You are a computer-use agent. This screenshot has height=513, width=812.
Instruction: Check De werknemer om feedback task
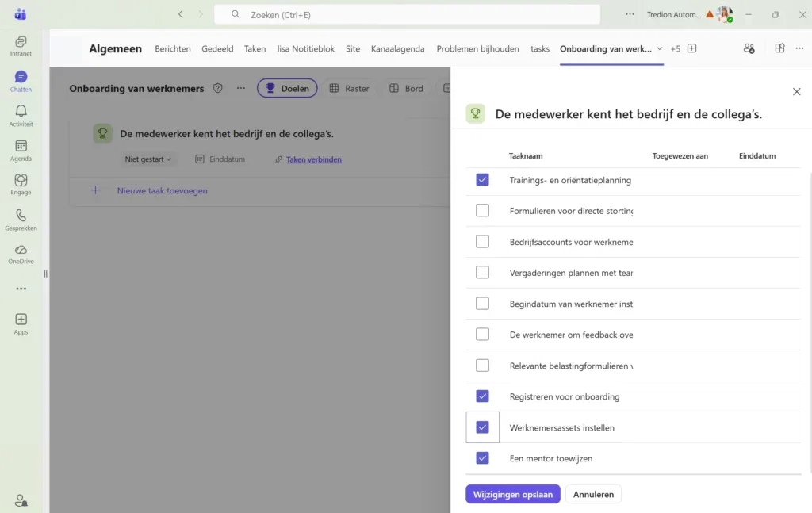pos(482,335)
